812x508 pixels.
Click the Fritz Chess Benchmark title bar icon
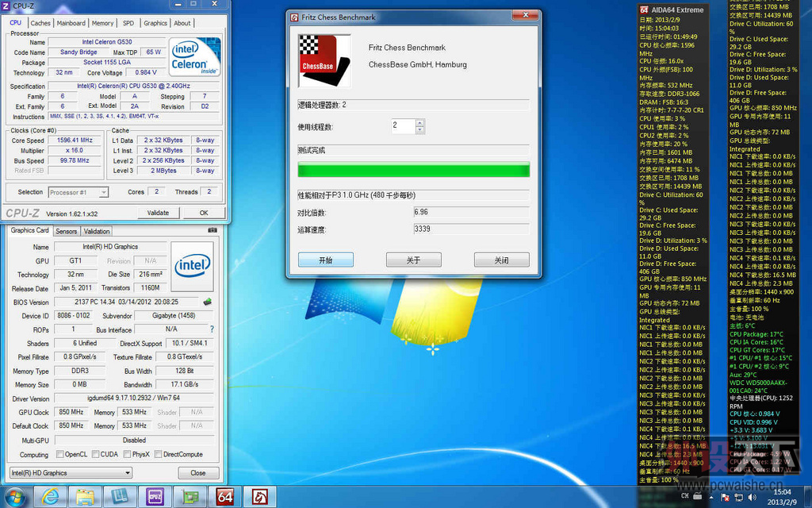(294, 17)
